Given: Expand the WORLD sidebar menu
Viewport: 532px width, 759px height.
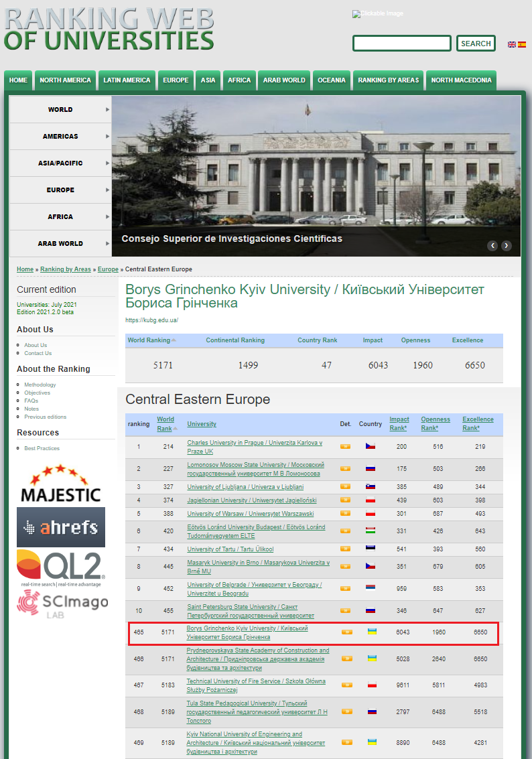Looking at the screenshot, I should (x=60, y=109).
